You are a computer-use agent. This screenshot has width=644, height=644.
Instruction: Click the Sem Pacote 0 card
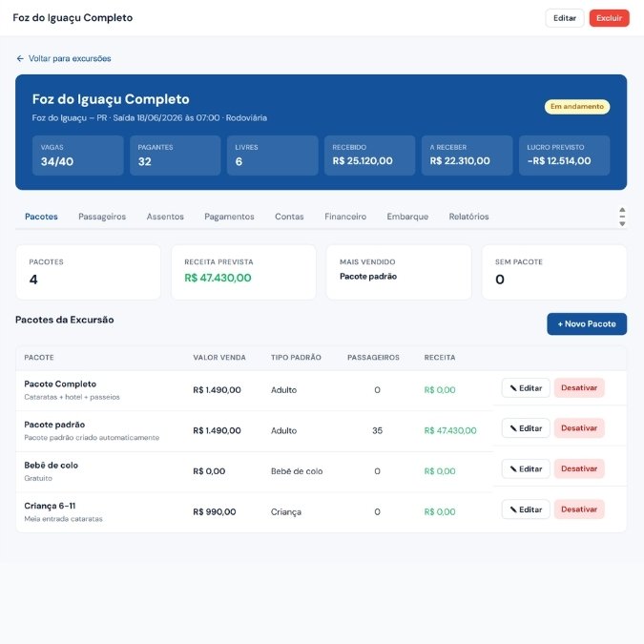click(554, 272)
